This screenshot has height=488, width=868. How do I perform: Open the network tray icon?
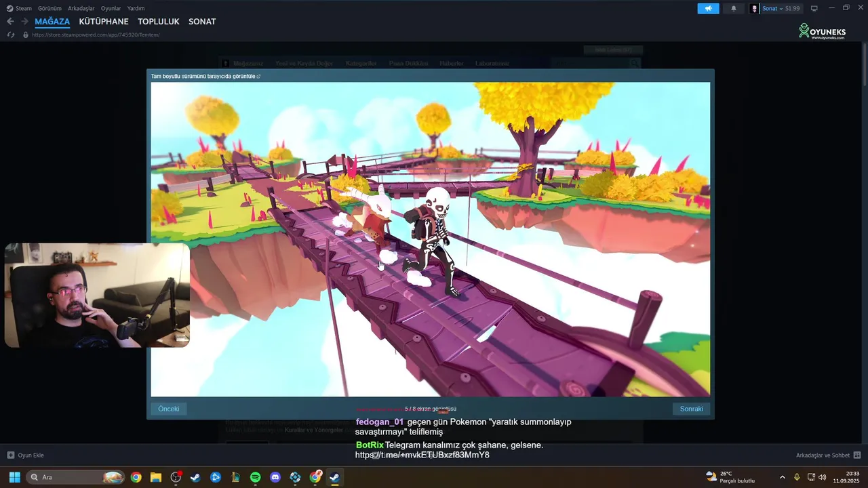pos(811,477)
